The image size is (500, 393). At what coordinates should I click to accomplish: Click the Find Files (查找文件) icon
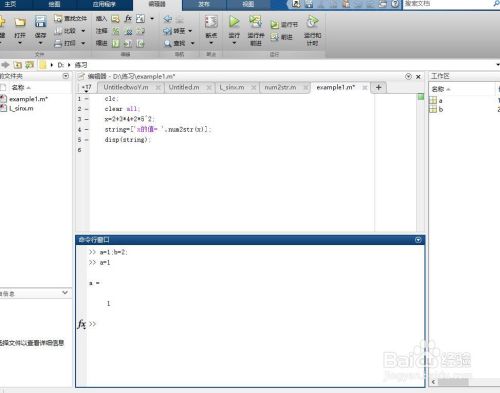click(x=58, y=18)
